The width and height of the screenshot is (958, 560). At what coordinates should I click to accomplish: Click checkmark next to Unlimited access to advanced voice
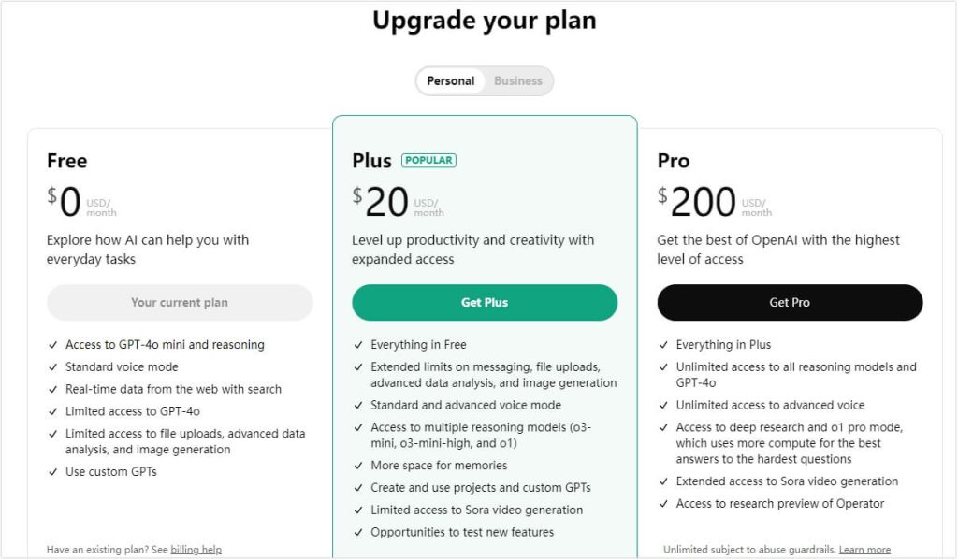[663, 406]
